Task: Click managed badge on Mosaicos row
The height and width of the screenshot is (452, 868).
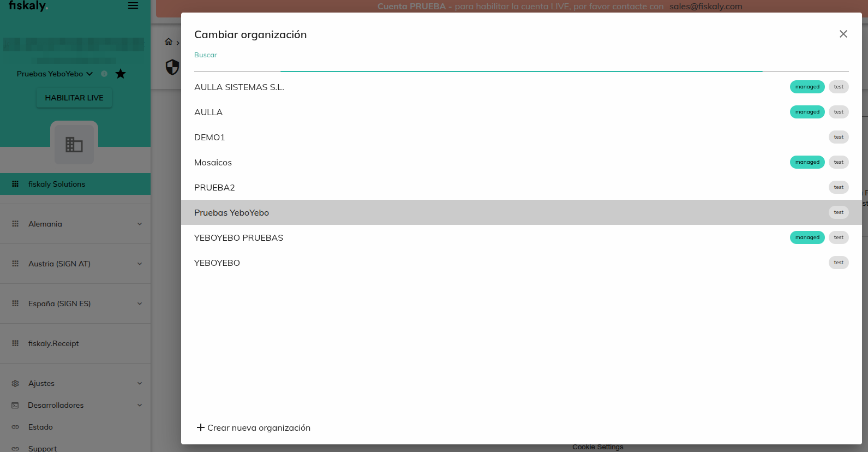Action: (807, 162)
